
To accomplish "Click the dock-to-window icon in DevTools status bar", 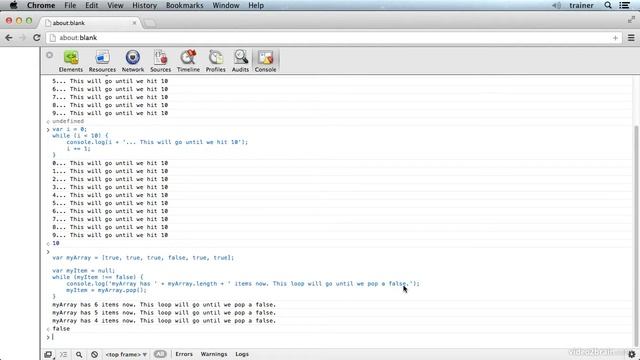I will (48, 354).
